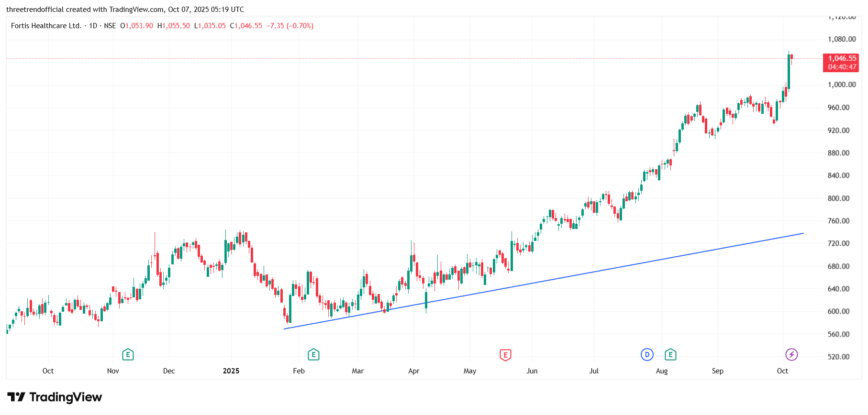This screenshot has height=415, width=868.
Task: Click the blue dividend D marker
Action: [647, 355]
